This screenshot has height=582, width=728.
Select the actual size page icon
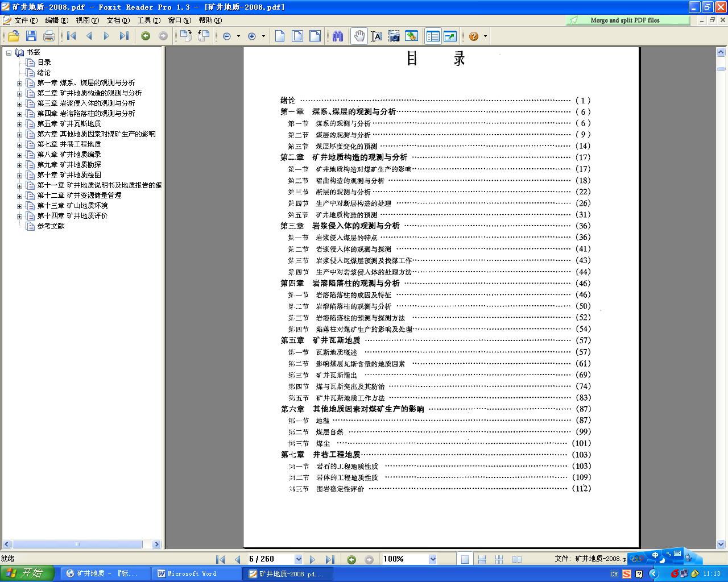(x=280, y=36)
